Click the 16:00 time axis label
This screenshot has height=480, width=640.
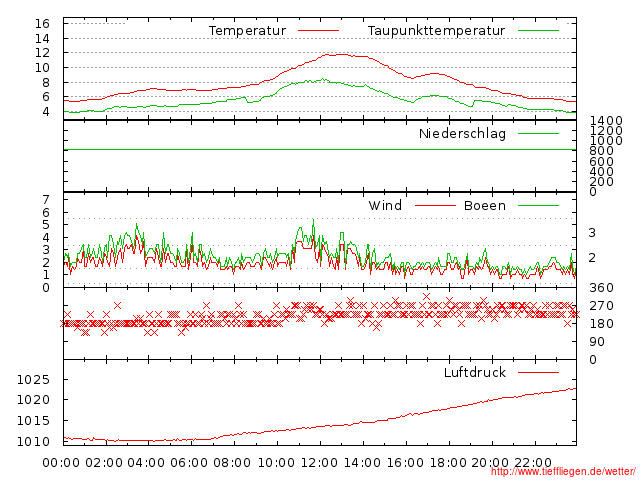click(x=405, y=463)
